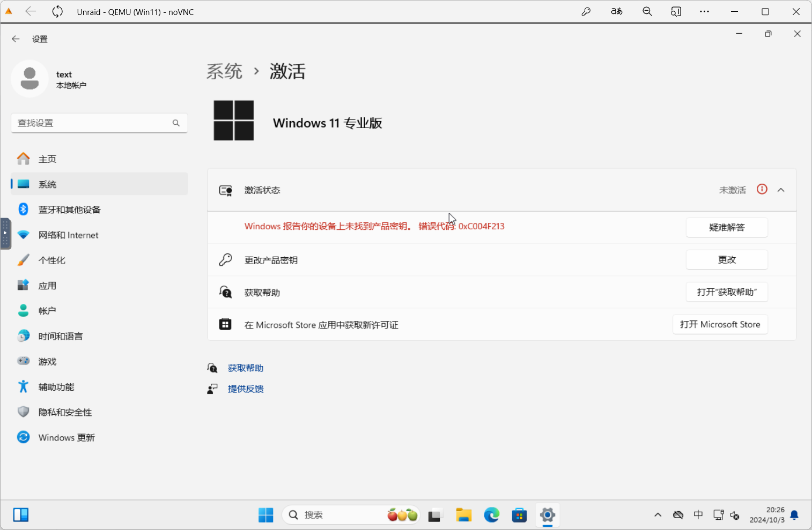This screenshot has height=530, width=812.
Task: Select 系统 in the settings sidebar
Action: pos(99,184)
